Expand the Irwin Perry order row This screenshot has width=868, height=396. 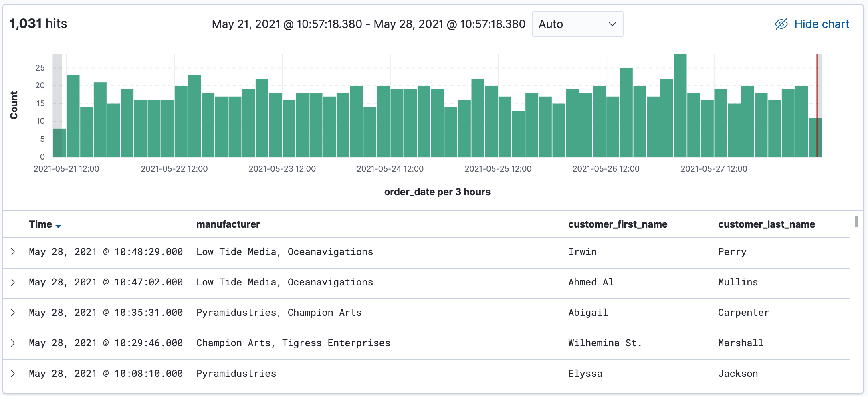point(13,252)
